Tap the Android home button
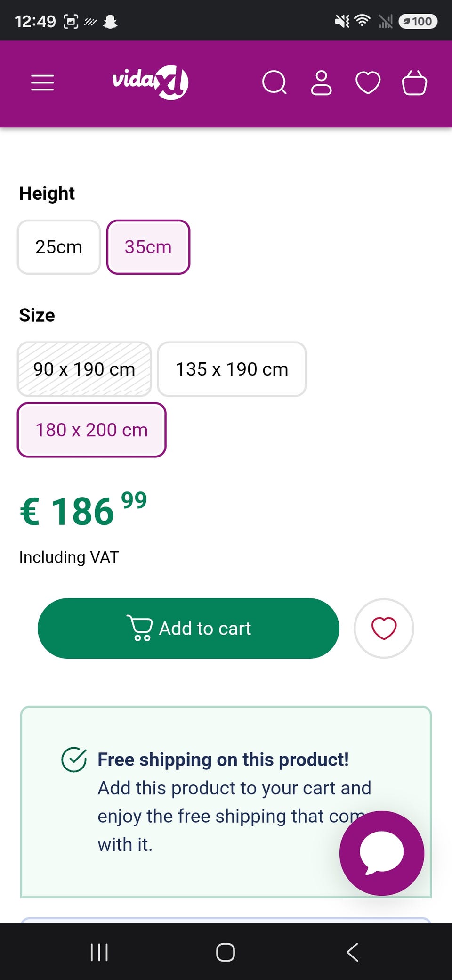This screenshot has width=452, height=980. point(226,952)
